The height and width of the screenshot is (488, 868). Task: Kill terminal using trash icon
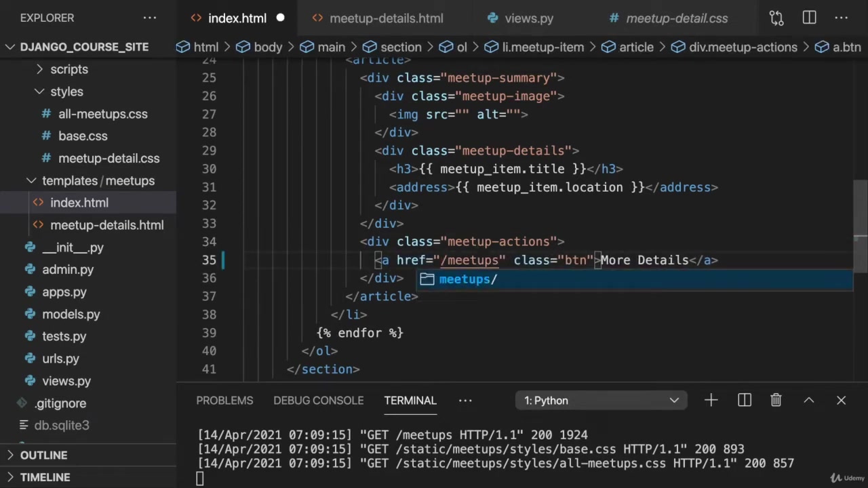coord(776,401)
